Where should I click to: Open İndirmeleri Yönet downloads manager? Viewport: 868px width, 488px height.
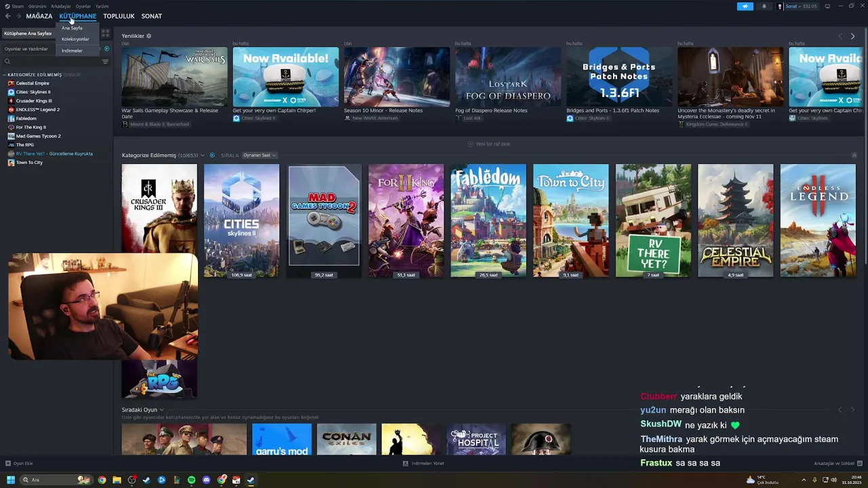pos(424,464)
